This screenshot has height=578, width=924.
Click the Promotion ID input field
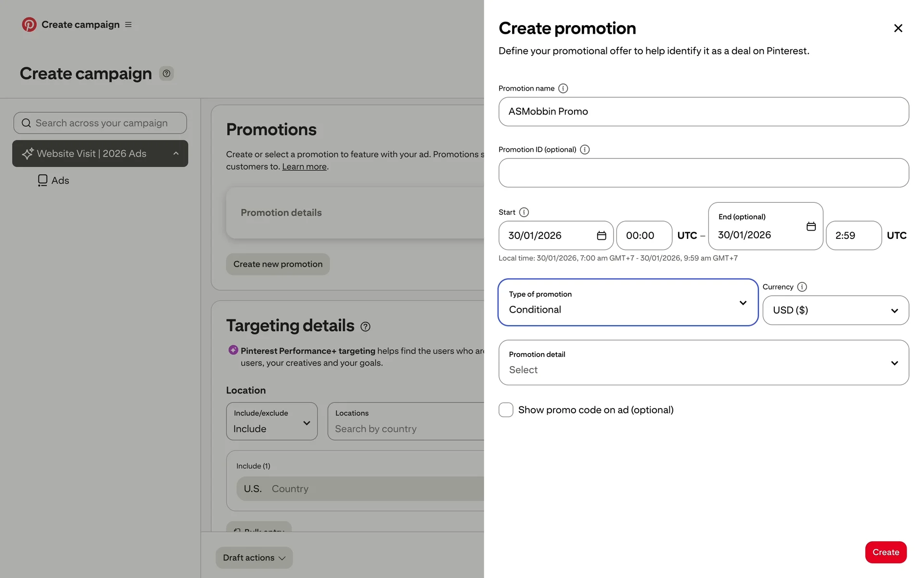[x=703, y=173]
